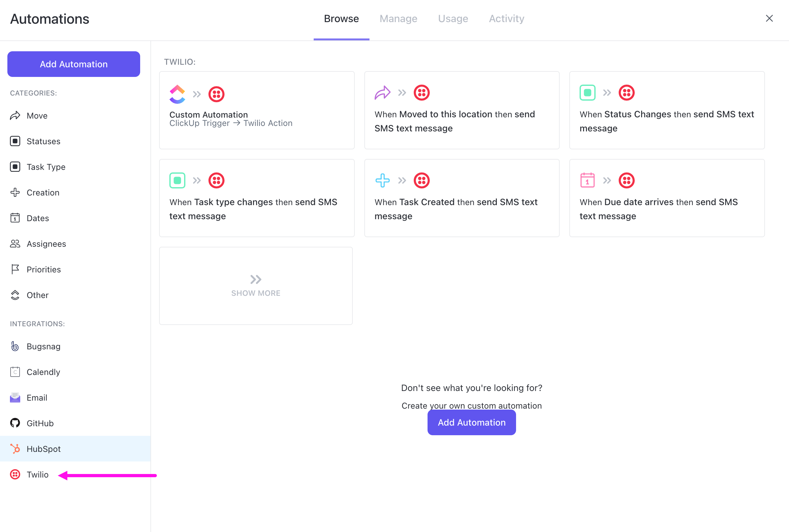The height and width of the screenshot is (532, 789).
Task: Select the HubSpot integration item
Action: point(43,449)
